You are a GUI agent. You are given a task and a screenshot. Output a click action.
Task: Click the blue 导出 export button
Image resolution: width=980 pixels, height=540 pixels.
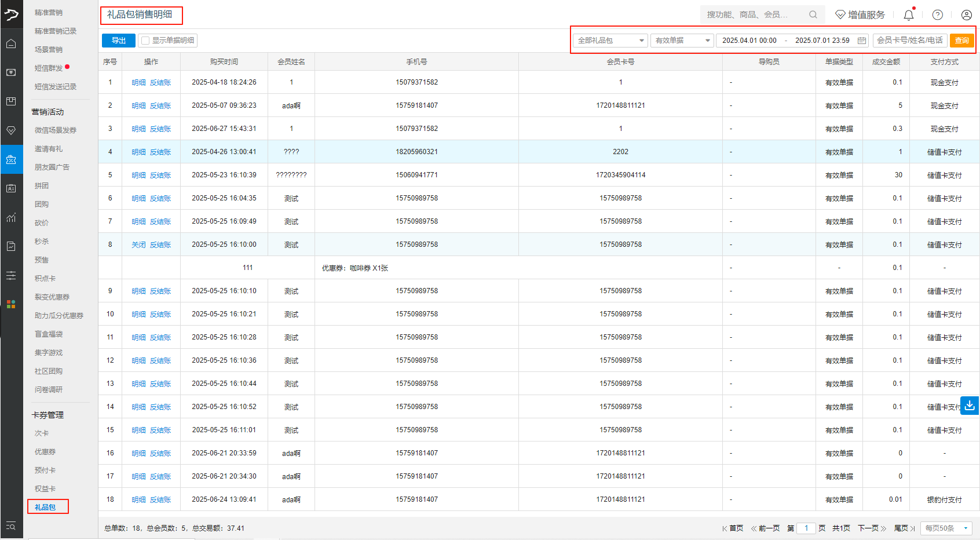coord(119,41)
